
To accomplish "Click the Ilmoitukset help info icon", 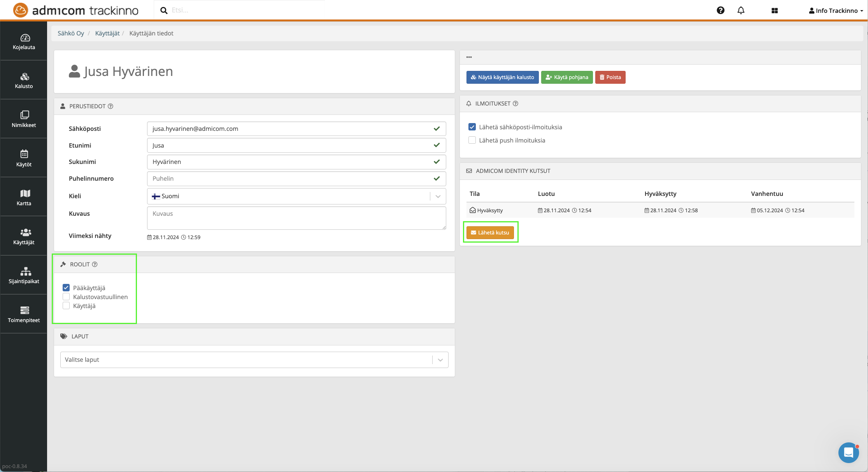I will (516, 104).
